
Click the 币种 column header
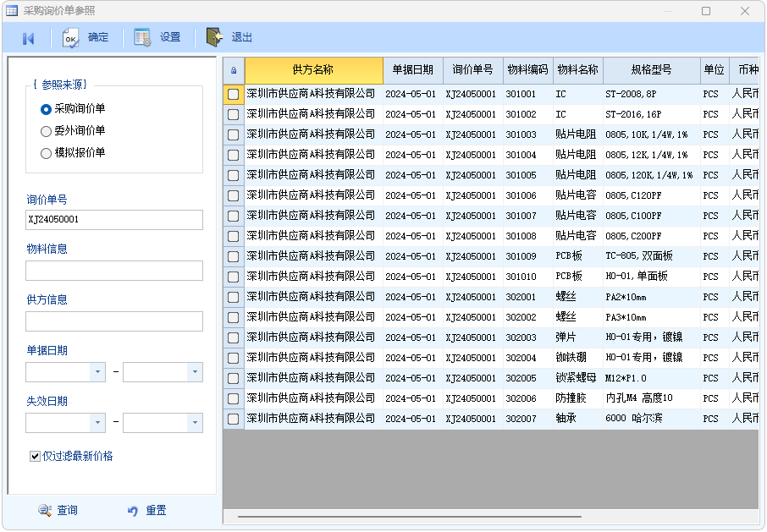745,70
